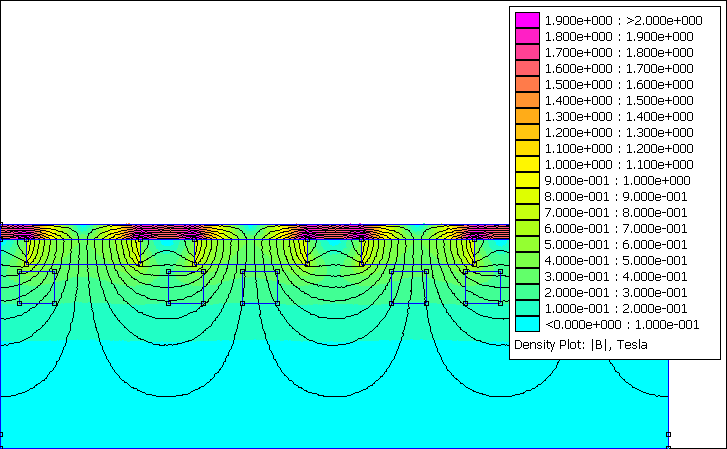Image resolution: width=727 pixels, height=449 pixels.
Task: Click the 1.000e+000 : 1.100e+000 swatch
Action: pos(527,164)
